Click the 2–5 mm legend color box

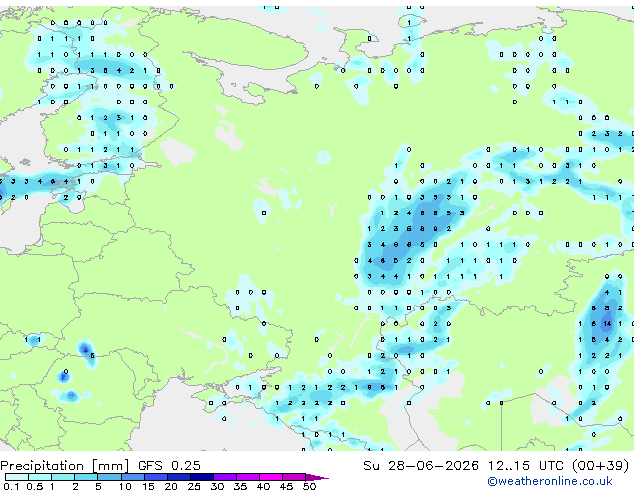tap(86, 477)
